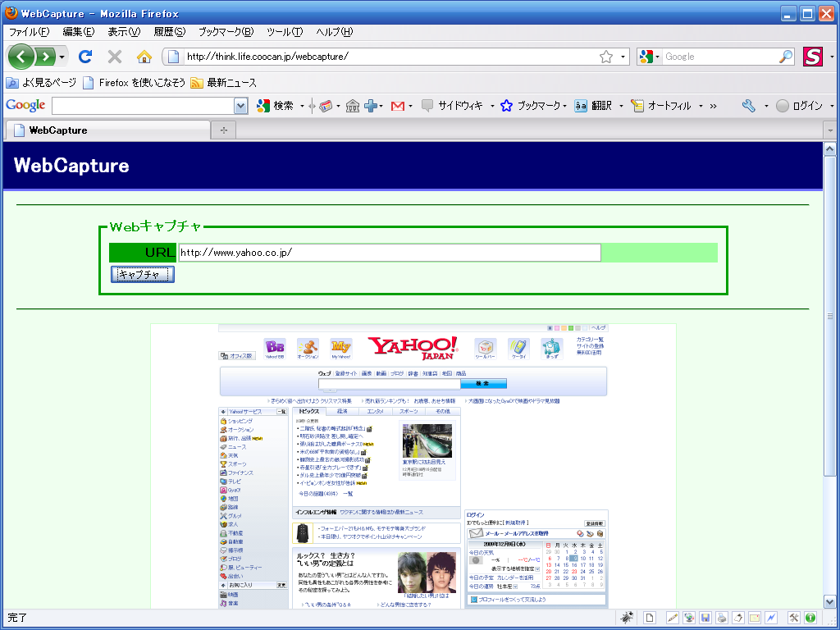Click the Google toolbar news/share icon

[326, 106]
